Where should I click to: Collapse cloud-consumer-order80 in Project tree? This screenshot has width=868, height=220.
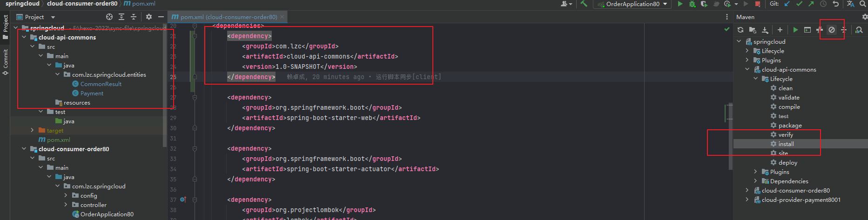(x=24, y=149)
